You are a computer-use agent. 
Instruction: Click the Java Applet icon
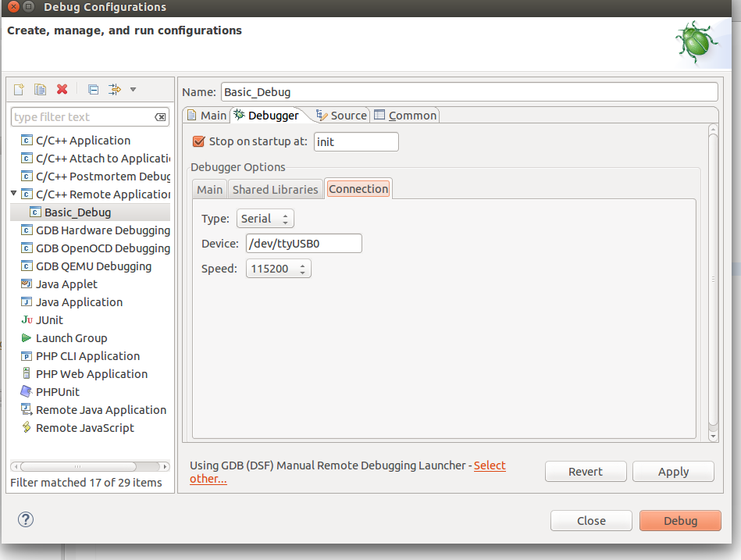tap(27, 284)
